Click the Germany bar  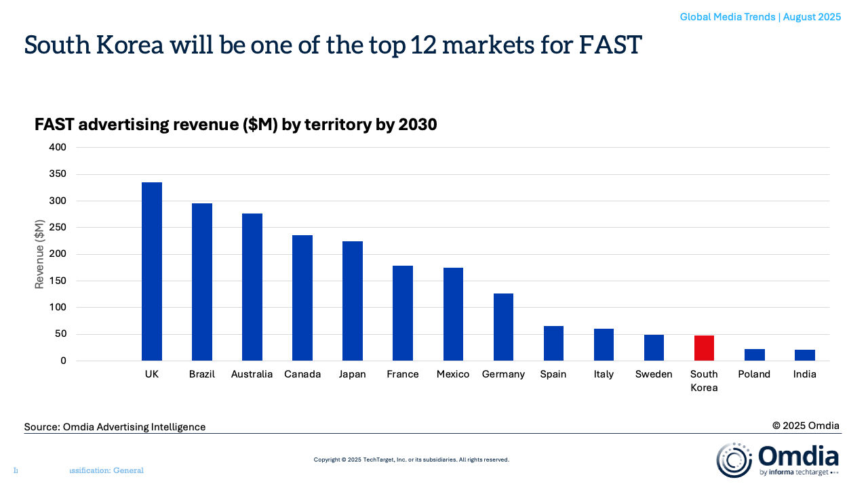point(503,327)
